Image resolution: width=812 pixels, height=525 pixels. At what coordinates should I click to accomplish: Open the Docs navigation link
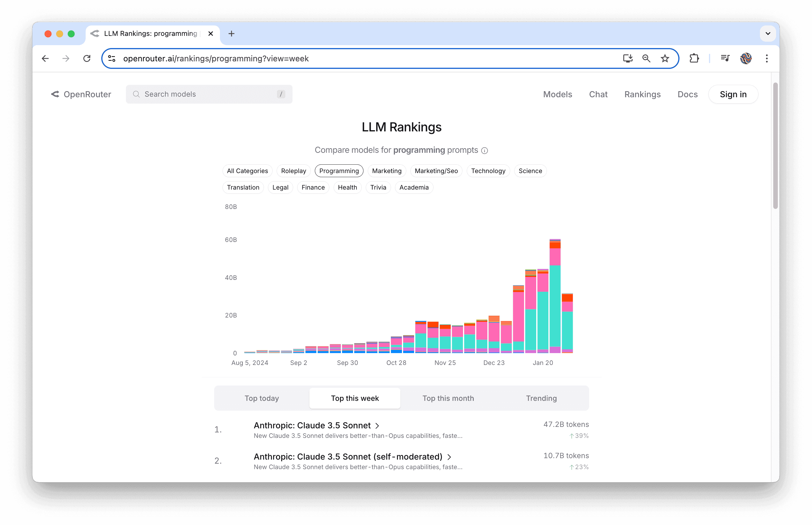(687, 94)
